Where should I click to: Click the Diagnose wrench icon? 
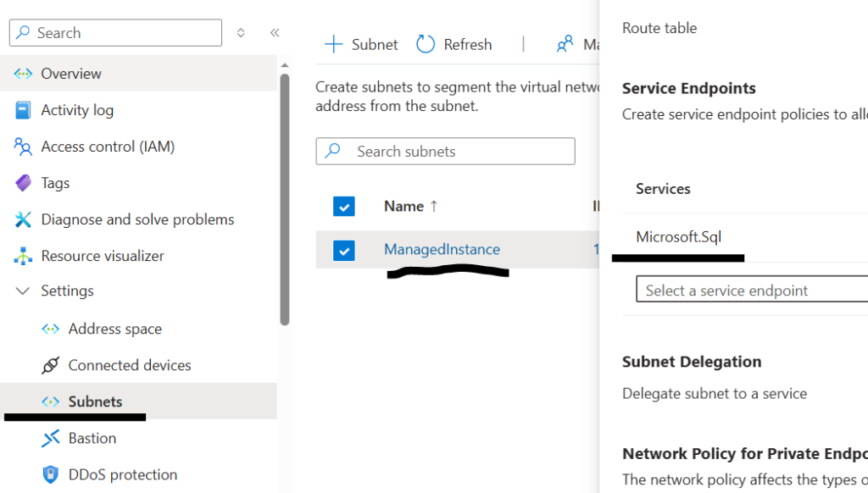tap(23, 219)
